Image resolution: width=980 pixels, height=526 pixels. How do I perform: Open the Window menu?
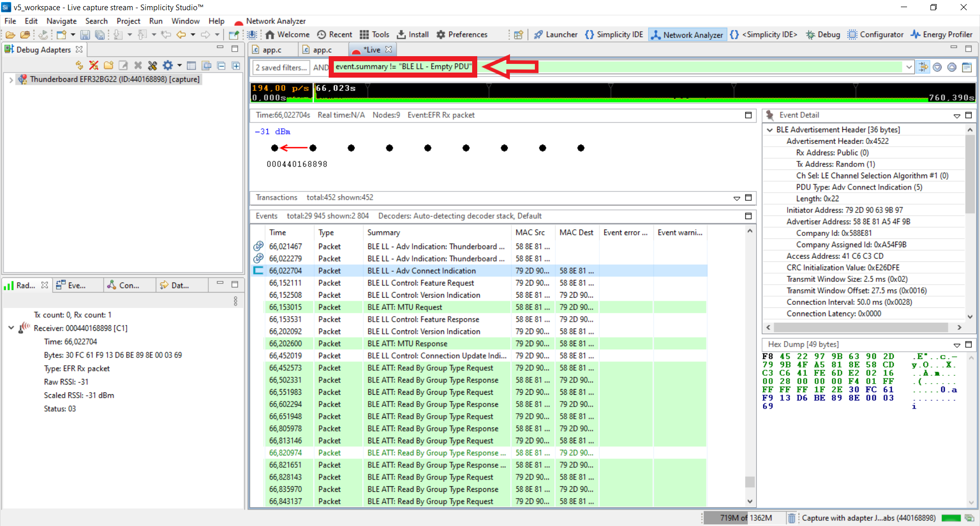[x=185, y=21]
